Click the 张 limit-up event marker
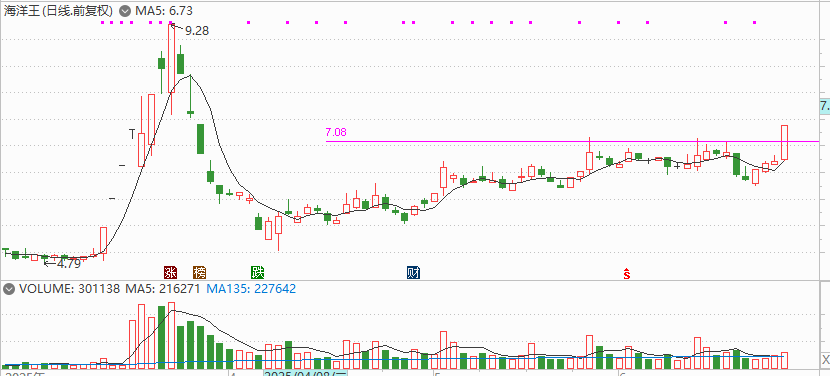Image resolution: width=830 pixels, height=376 pixels. click(x=170, y=273)
